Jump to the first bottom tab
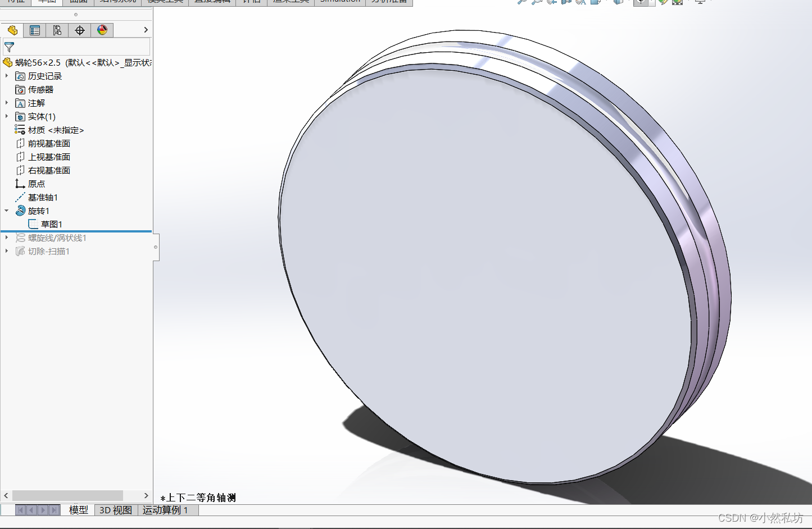 (21, 510)
